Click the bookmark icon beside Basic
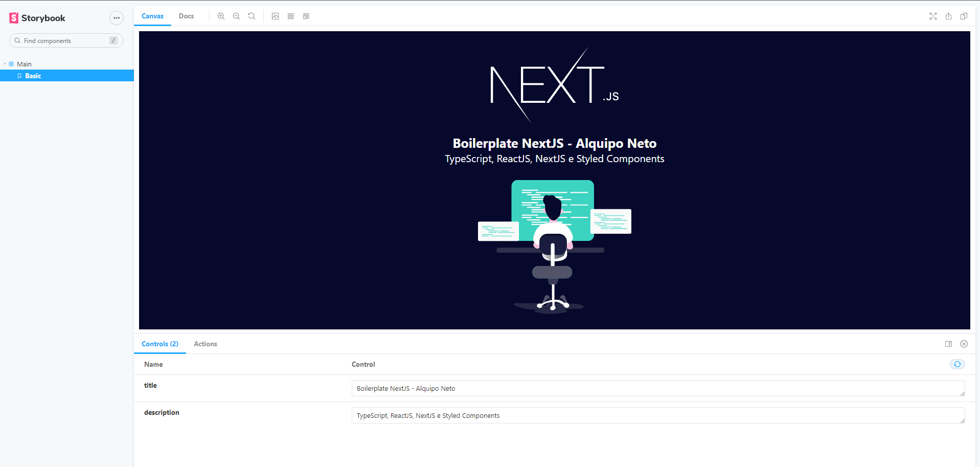The height and width of the screenshot is (467, 980). pos(19,76)
